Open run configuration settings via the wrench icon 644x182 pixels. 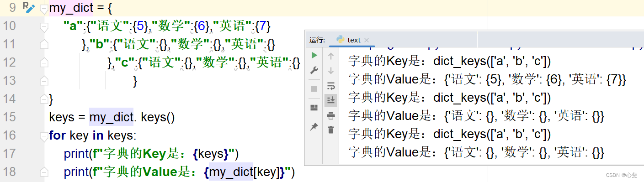[x=314, y=70]
